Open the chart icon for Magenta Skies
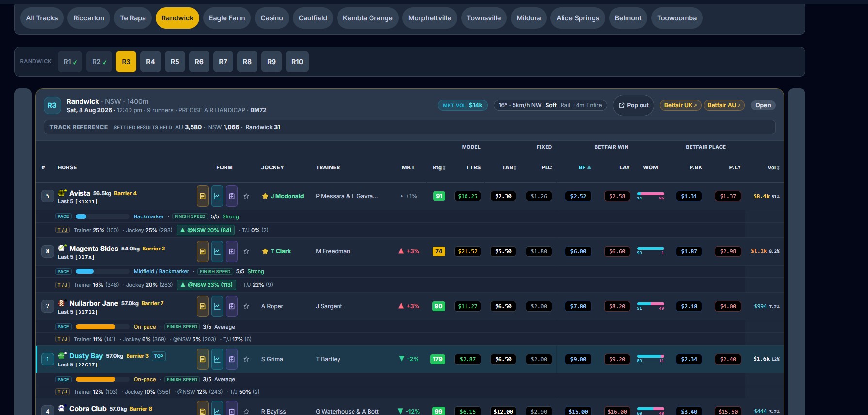This screenshot has width=868, height=415. [x=217, y=251]
